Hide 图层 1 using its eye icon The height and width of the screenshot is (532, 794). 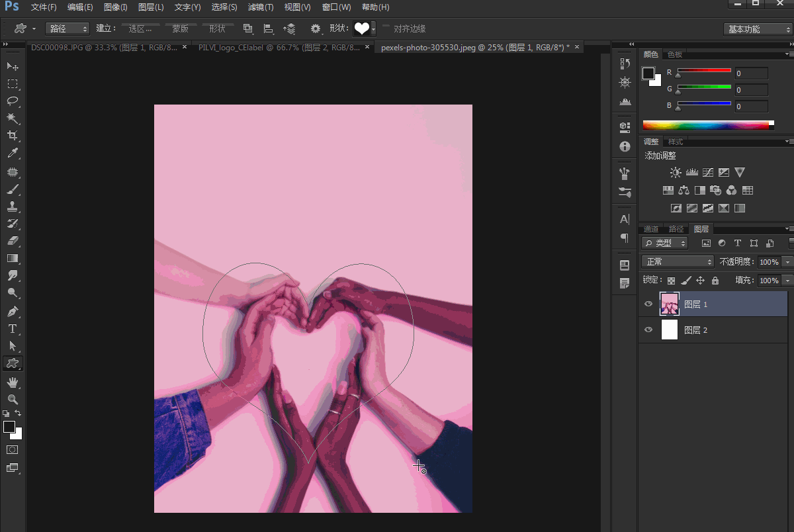pyautogui.click(x=648, y=304)
